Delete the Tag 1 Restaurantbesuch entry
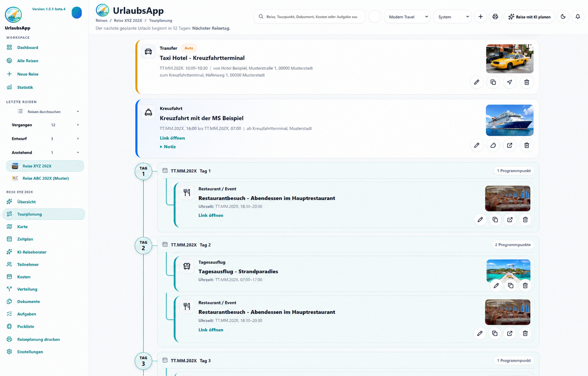This screenshot has height=376, width=588. point(525,220)
